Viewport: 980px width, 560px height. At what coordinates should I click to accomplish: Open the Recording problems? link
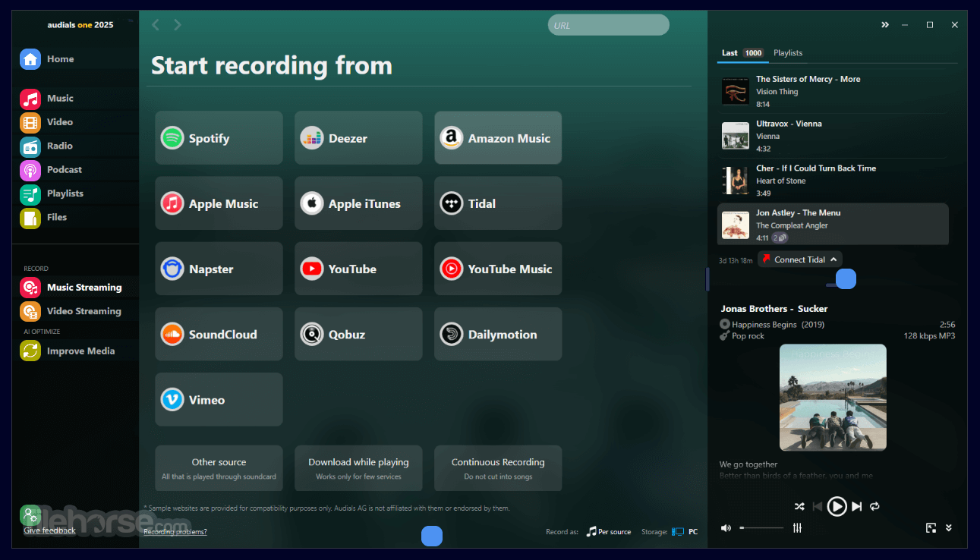[x=175, y=532]
